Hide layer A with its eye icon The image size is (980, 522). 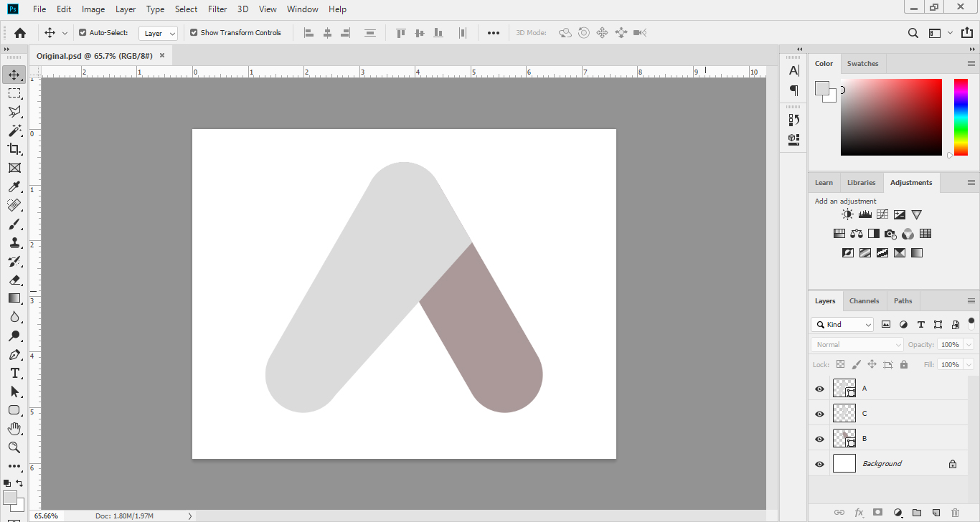point(819,389)
